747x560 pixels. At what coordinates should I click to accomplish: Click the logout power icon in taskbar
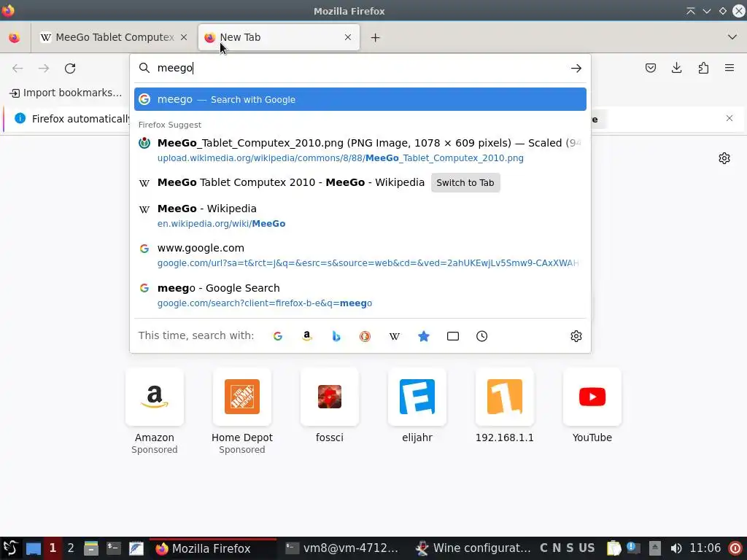click(x=735, y=548)
